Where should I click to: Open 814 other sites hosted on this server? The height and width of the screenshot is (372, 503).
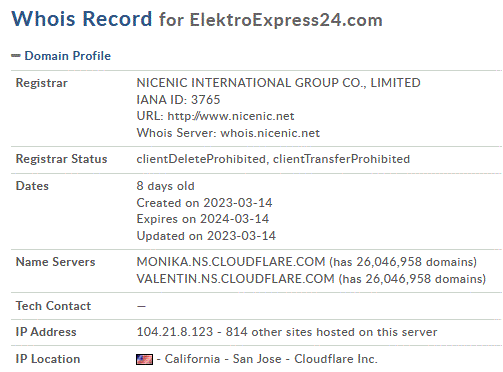pos(331,332)
